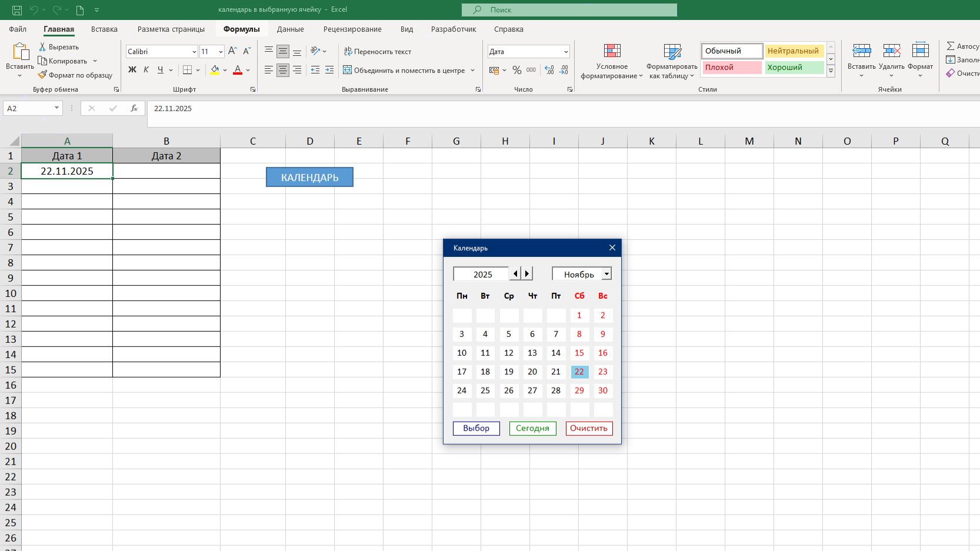Viewport: 980px width, 551px height.
Task: Click the КАЛЕНДАРЬ button on the sheet
Action: point(309,177)
